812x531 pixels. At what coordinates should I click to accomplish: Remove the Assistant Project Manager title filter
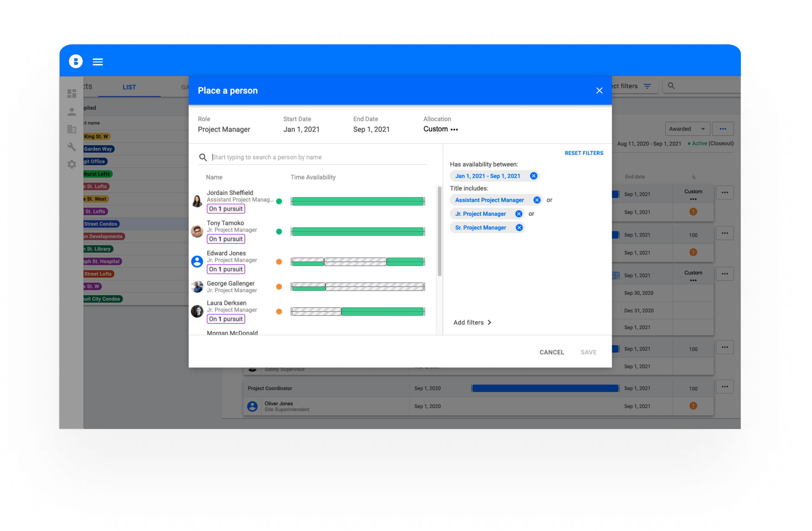[x=537, y=200]
